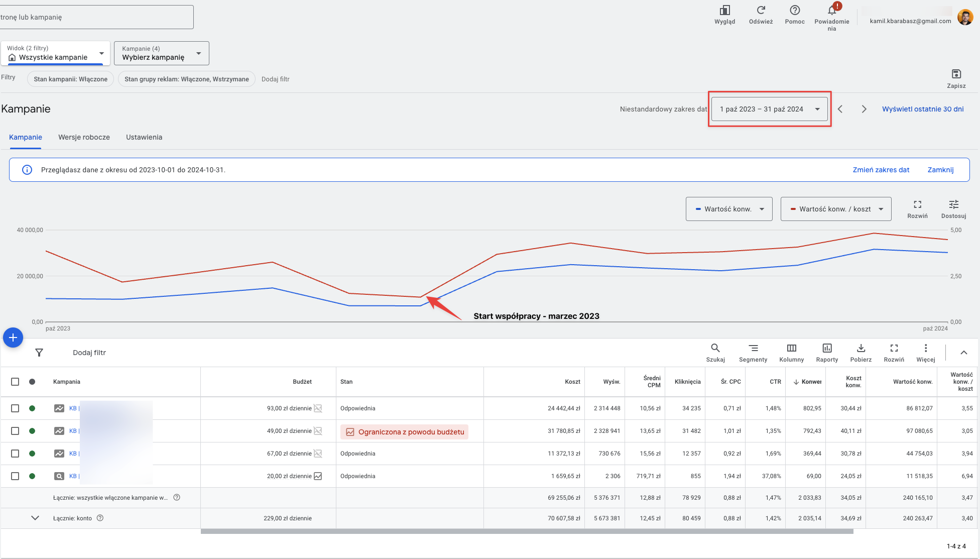Viewport: 980px width, 559px height.
Task: Open the Szukaj search icon in table toolbar
Action: click(715, 348)
